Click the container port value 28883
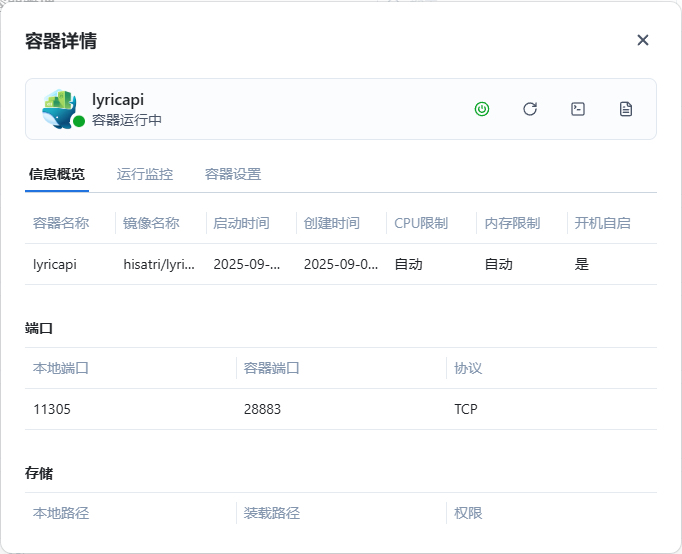 (262, 409)
